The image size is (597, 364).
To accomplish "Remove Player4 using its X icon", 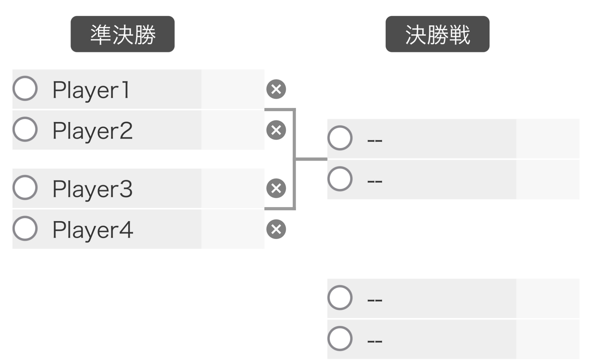I will click(x=276, y=229).
